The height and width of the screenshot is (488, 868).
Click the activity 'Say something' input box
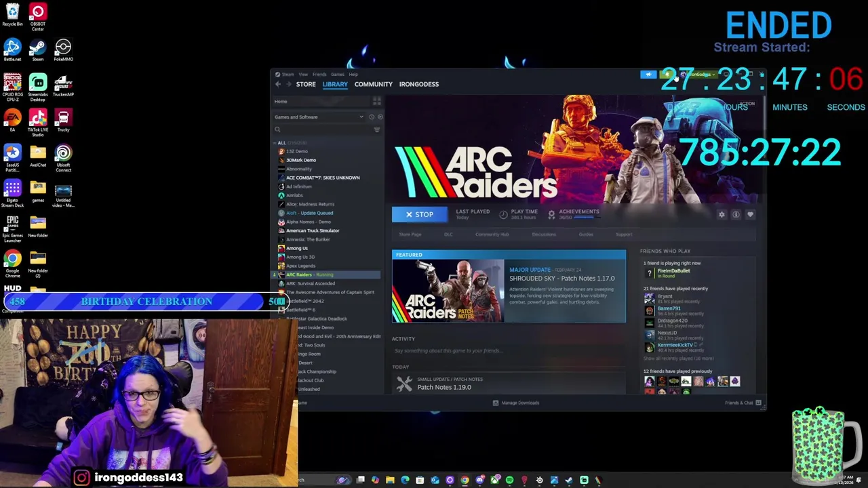click(509, 351)
